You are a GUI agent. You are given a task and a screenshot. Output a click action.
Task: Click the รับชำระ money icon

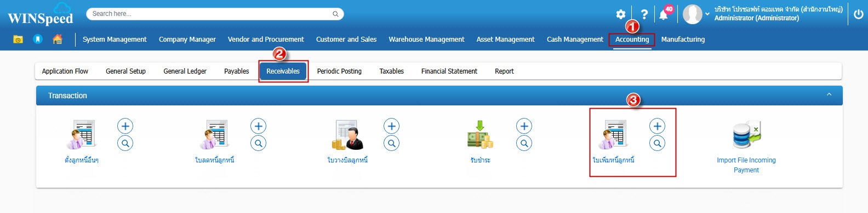coord(480,134)
